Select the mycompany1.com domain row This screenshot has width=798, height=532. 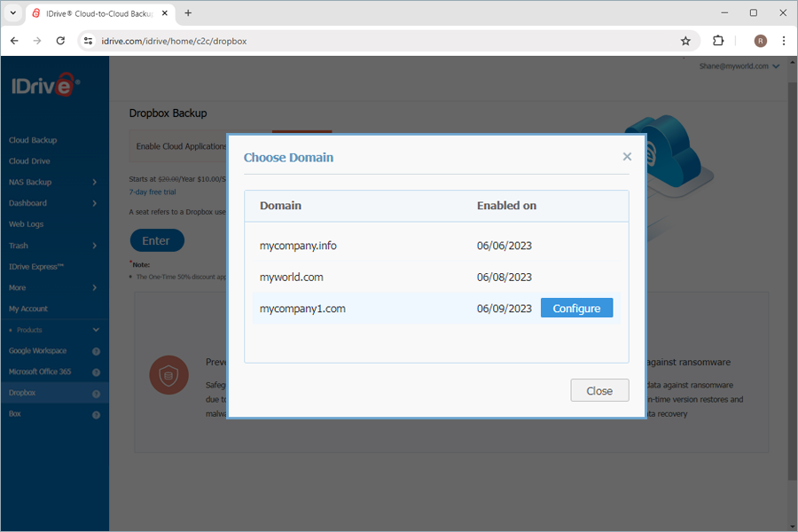coord(436,308)
